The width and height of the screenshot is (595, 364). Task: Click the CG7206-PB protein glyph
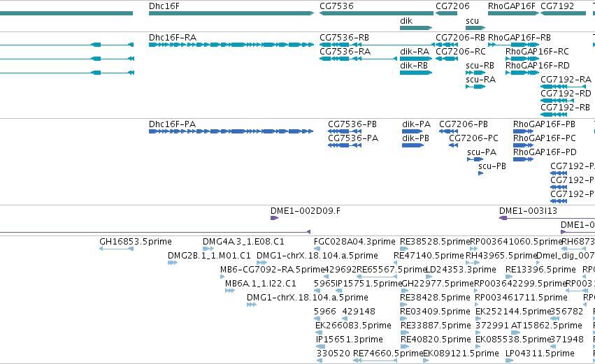point(449,131)
